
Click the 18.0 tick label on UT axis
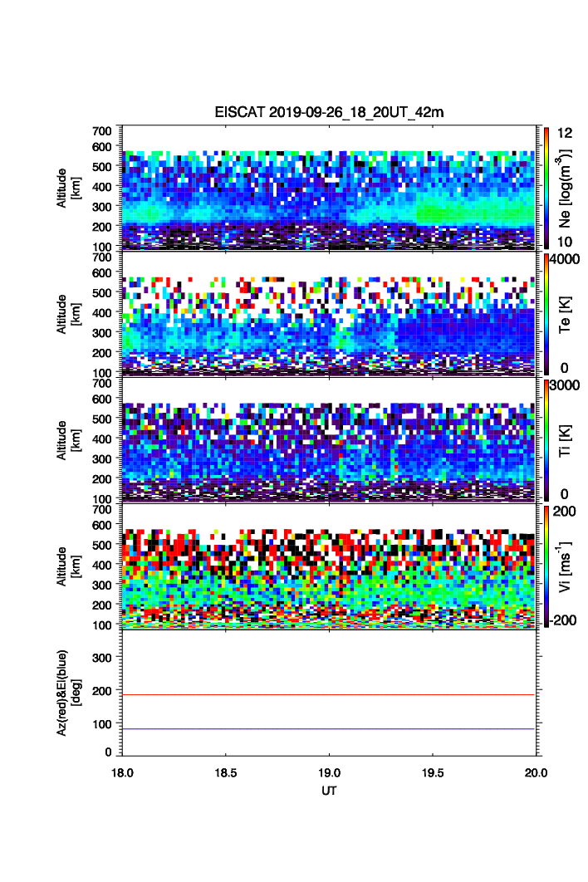123,772
